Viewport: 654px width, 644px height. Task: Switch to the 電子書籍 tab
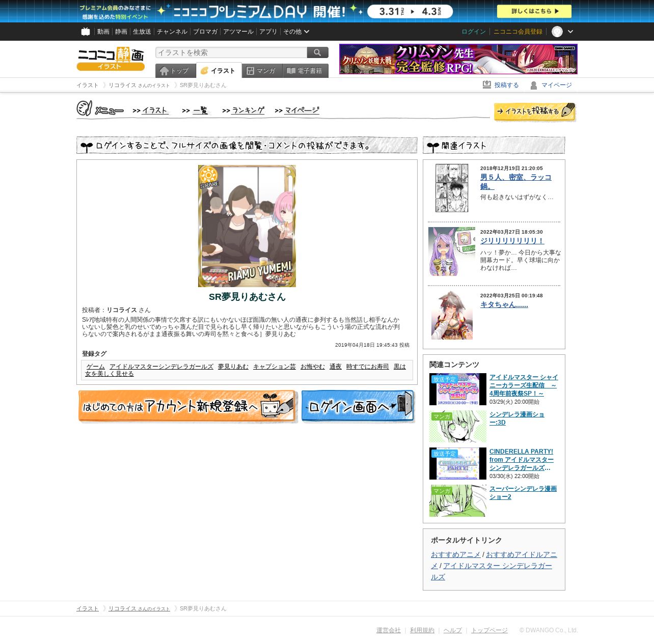point(306,71)
